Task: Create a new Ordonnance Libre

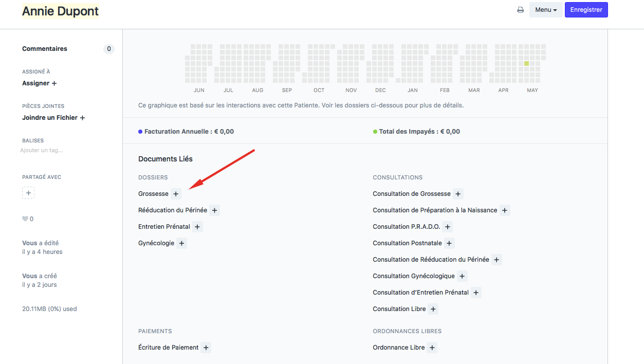Action: 432,348
